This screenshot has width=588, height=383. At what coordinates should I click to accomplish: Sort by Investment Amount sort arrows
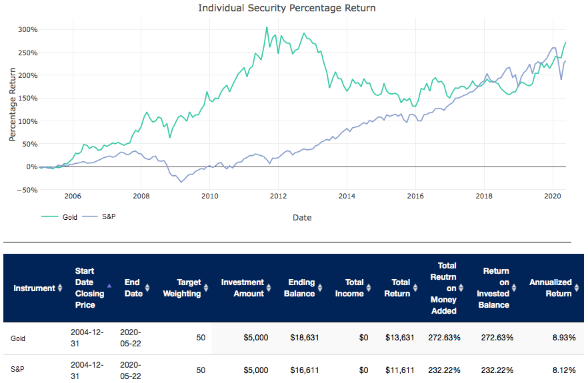[269, 288]
